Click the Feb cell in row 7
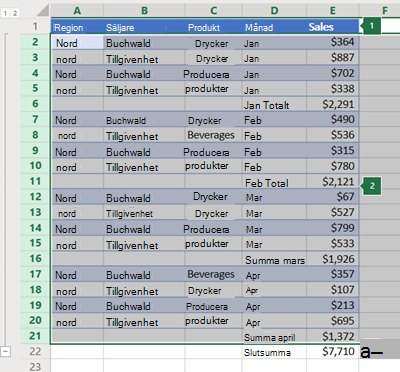This screenshot has height=372, width=400. (x=274, y=120)
